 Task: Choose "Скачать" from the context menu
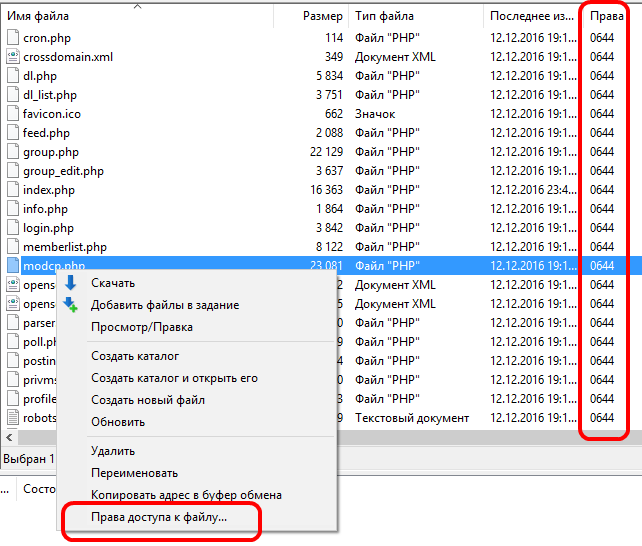pyautogui.click(x=113, y=283)
